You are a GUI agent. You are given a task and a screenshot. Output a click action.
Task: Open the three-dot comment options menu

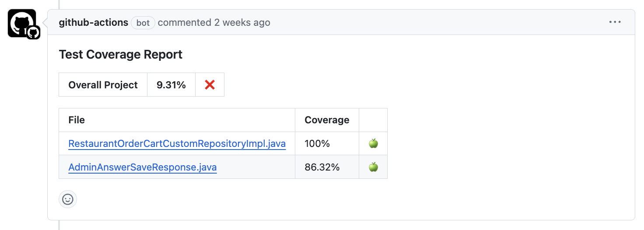(x=615, y=22)
